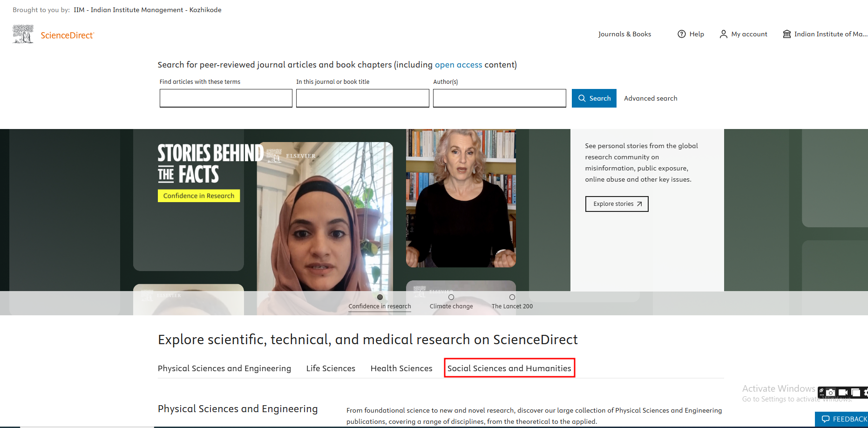Click the My account person icon
Viewport: 868px width, 428px height.
click(723, 34)
